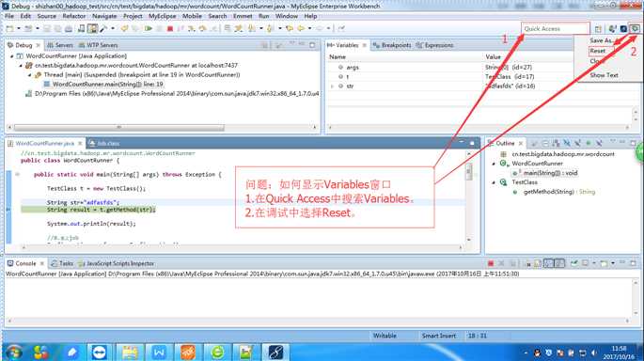The height and width of the screenshot is (361, 644).
Task: Select the Job.class editor tab
Action: pyautogui.click(x=104, y=143)
